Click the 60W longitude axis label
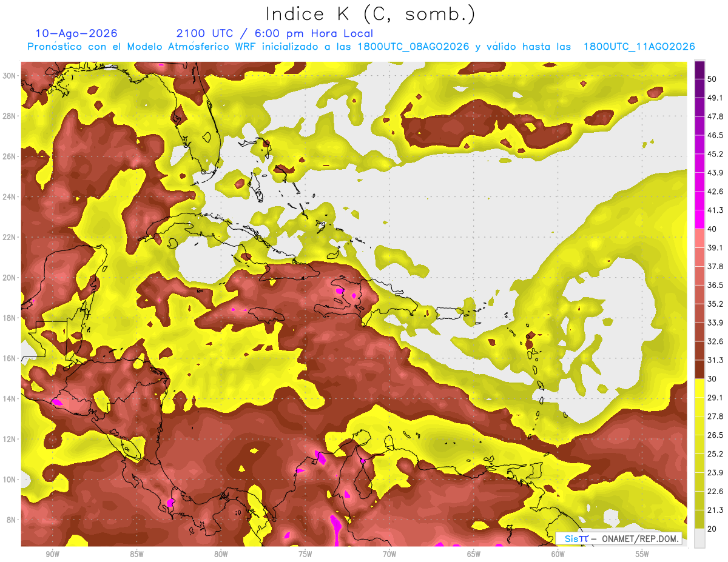The height and width of the screenshot is (562, 728). coord(558,554)
